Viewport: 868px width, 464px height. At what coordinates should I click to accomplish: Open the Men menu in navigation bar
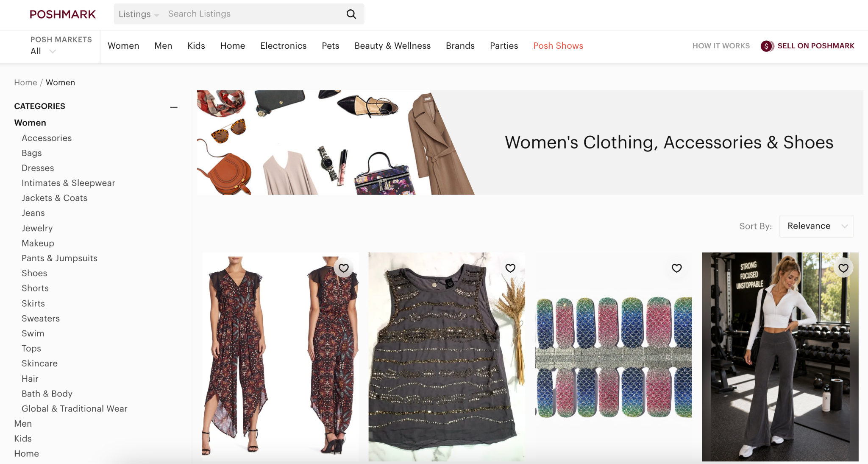pos(163,46)
